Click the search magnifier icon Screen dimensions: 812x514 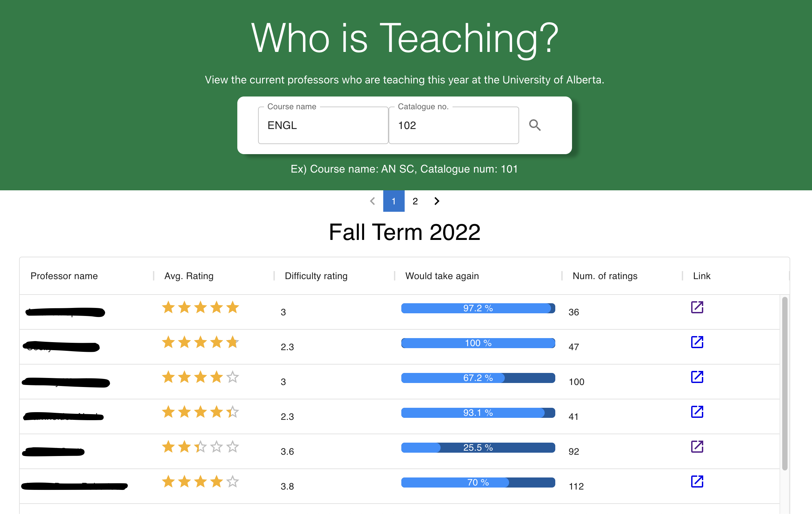click(535, 125)
